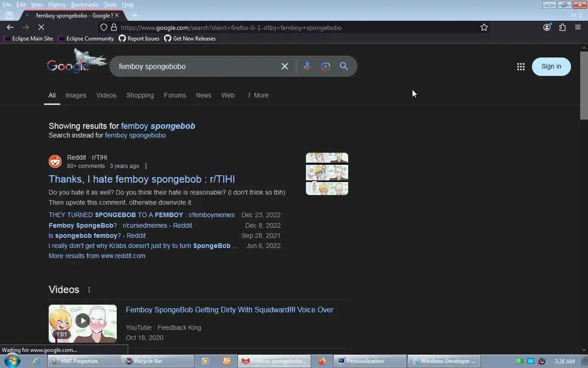
Task: Switch to VM7 Properties taskbar window
Action: [x=84, y=361]
